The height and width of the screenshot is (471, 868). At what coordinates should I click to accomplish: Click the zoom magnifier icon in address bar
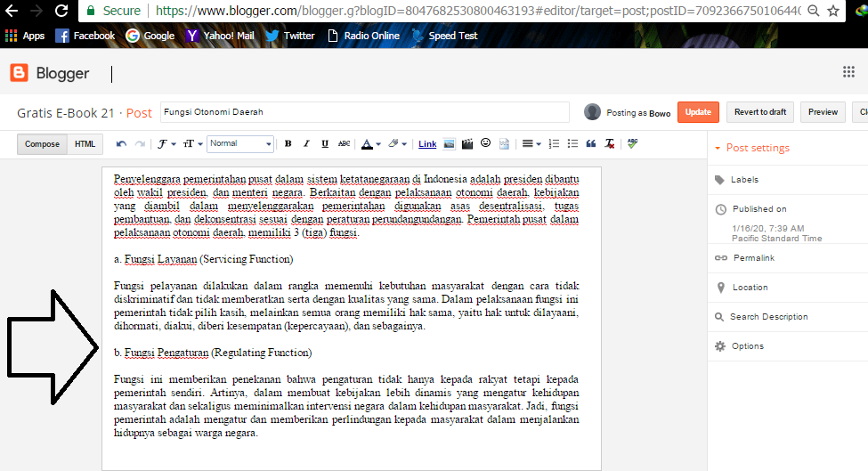tap(813, 11)
